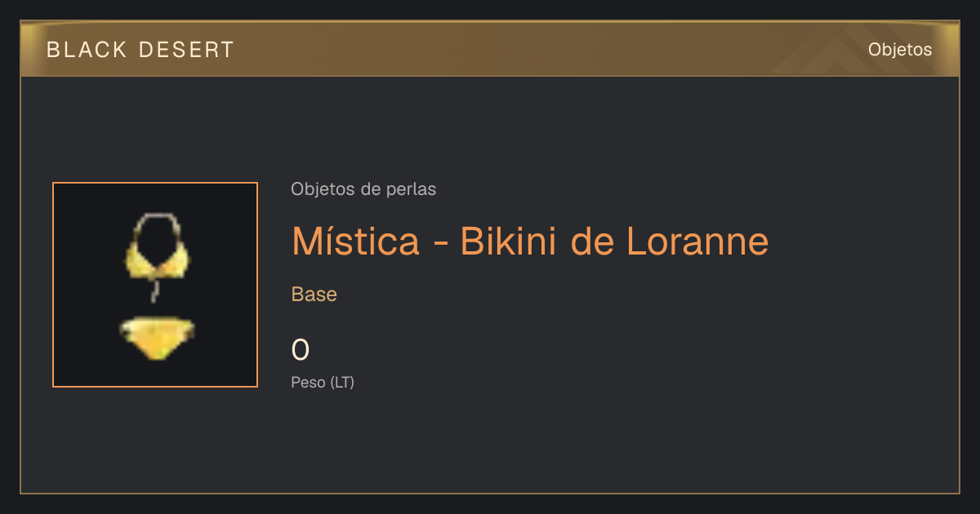Select the orange-bordered item image frame
The image size is (980, 514).
pyautogui.click(x=155, y=285)
